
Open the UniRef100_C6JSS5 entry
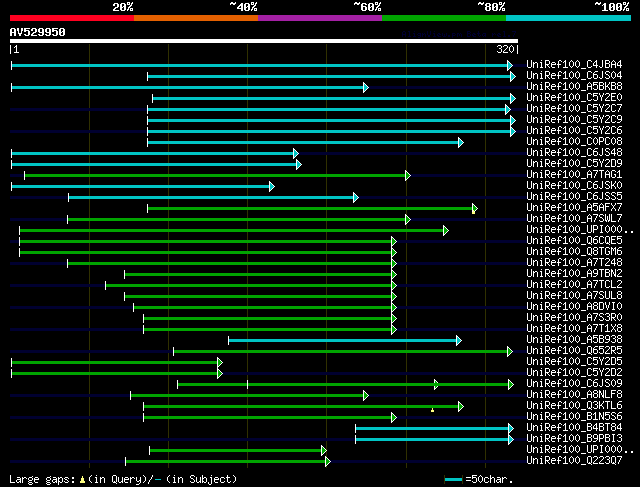[574, 197]
